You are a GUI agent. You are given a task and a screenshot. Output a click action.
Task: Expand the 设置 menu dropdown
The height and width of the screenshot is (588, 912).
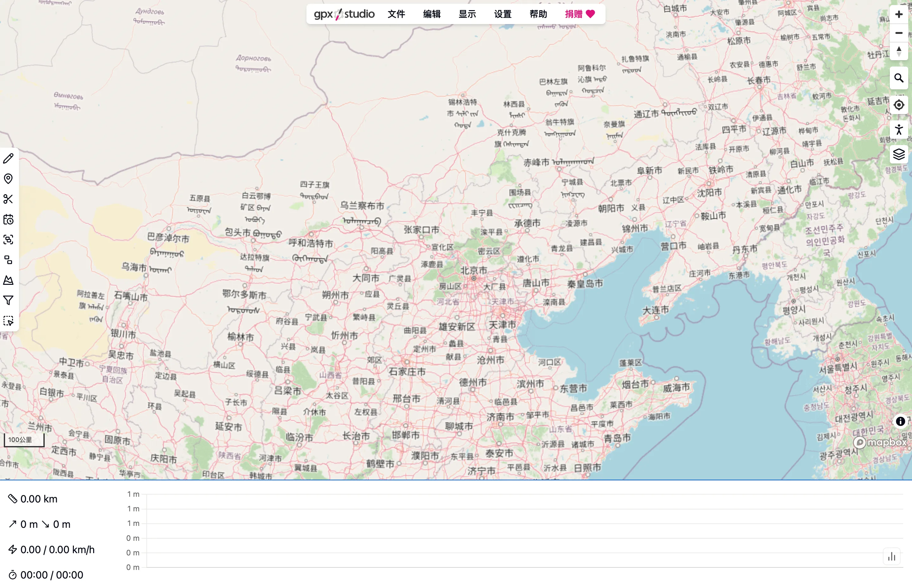click(503, 14)
